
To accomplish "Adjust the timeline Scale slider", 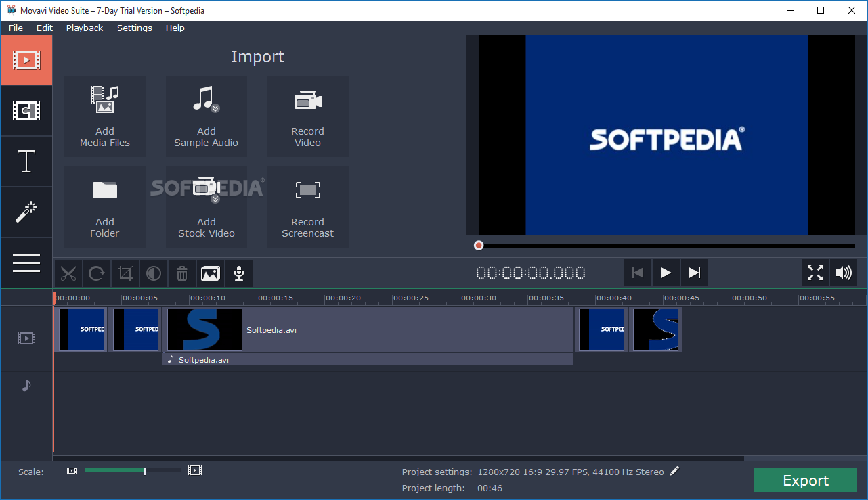I will pos(133,470).
